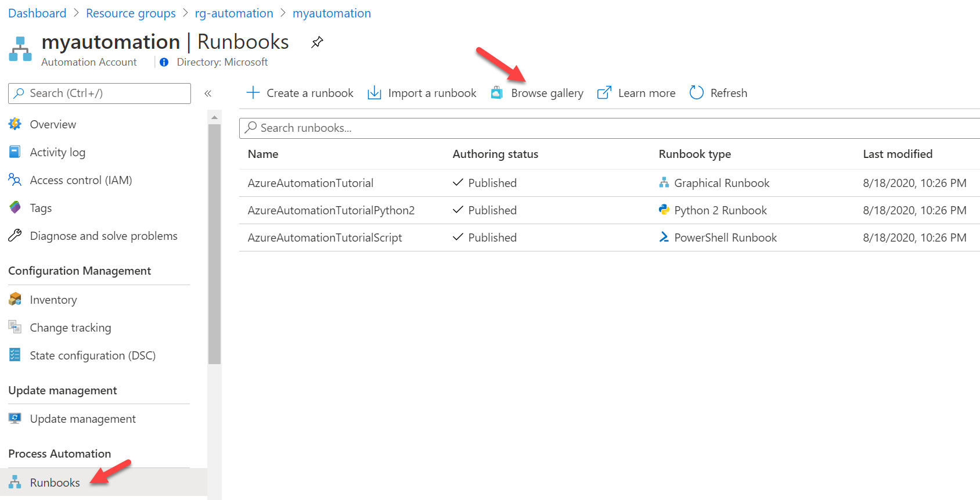This screenshot has width=980, height=500.
Task: Go to Dashboard breadcrumb link
Action: coord(37,13)
